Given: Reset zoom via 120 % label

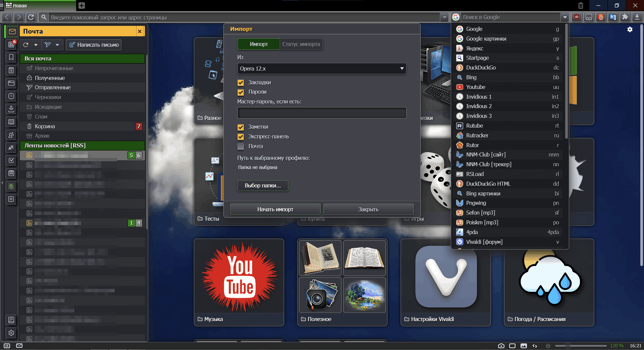Looking at the screenshot, I should [617, 346].
